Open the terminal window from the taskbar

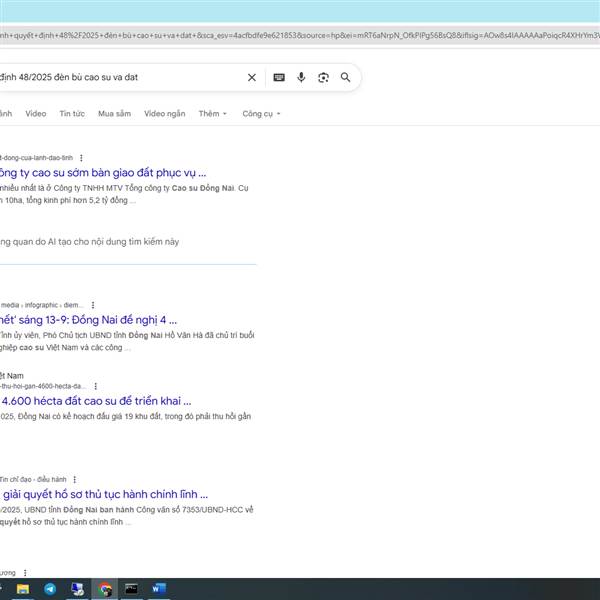point(132,589)
